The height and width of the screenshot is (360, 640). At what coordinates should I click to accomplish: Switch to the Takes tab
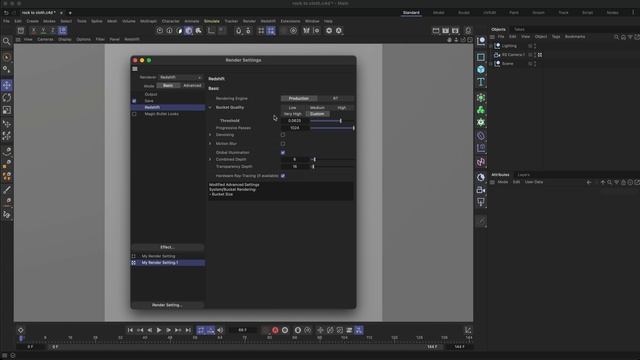[519, 29]
